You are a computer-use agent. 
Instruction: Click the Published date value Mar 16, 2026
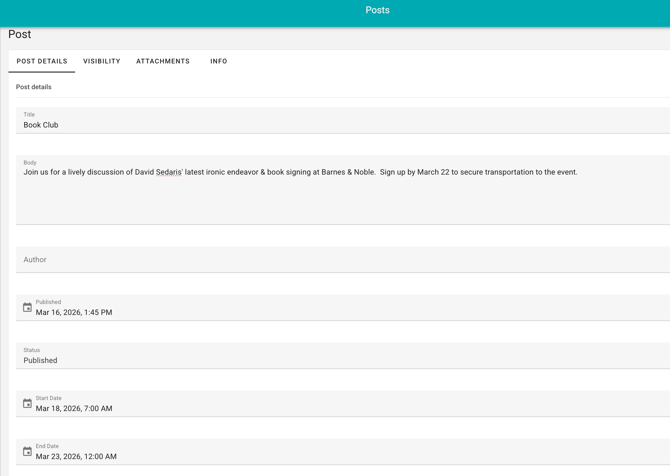74,313
